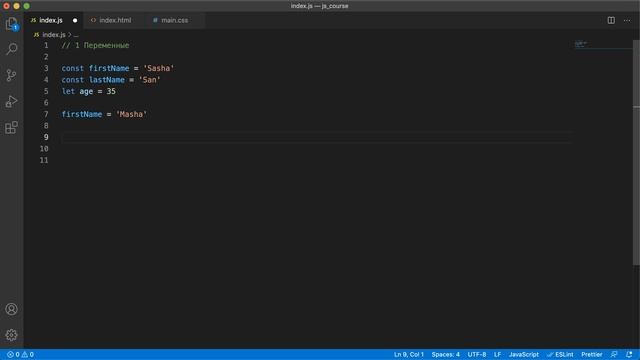Click index.js in the breadcrumb

point(53,35)
